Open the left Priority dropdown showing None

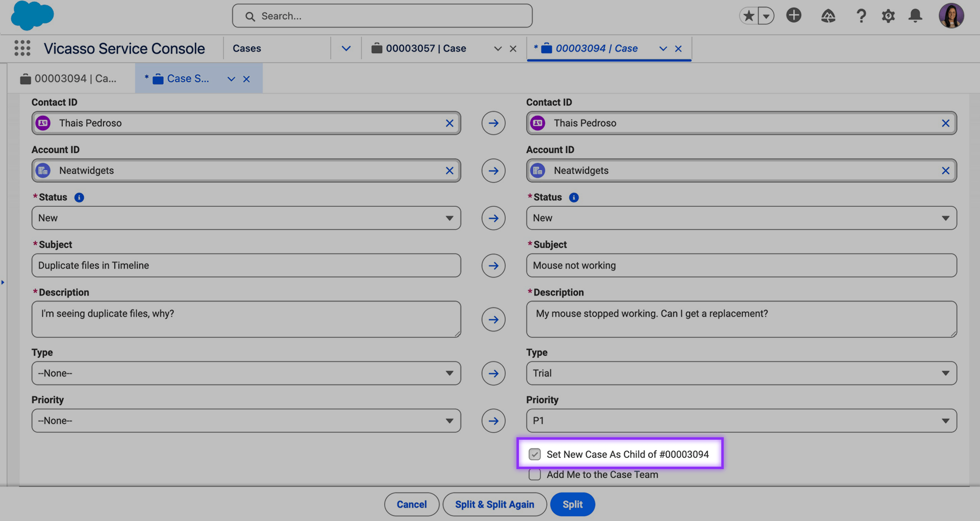click(246, 421)
